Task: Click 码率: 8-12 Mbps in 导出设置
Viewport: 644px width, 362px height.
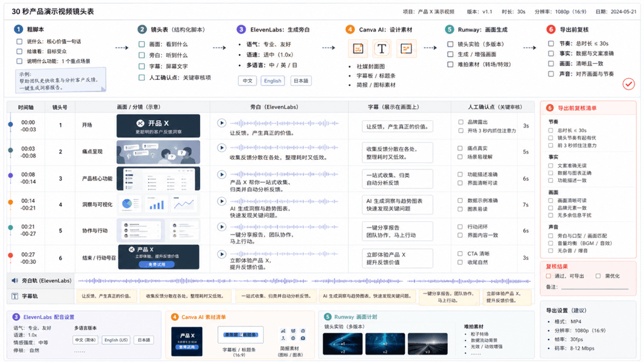Action: (x=574, y=348)
